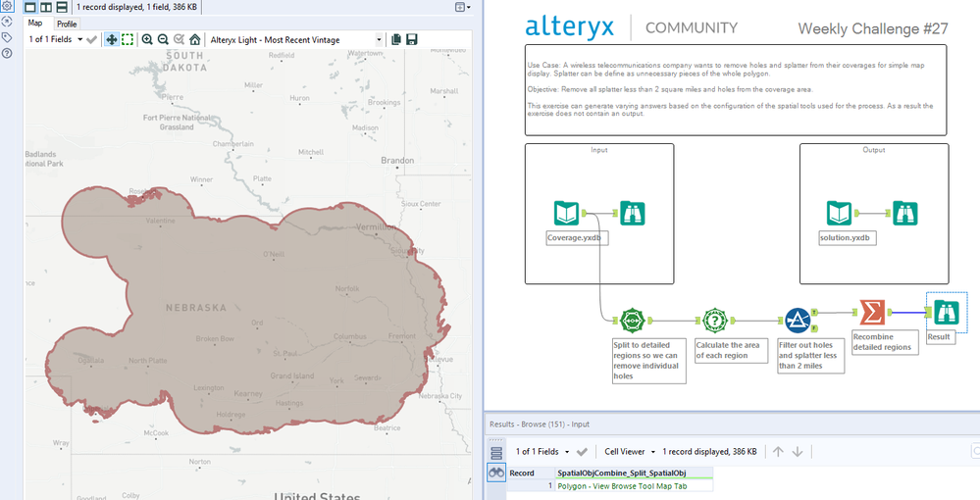Go to previous record with up arrow

778,451
